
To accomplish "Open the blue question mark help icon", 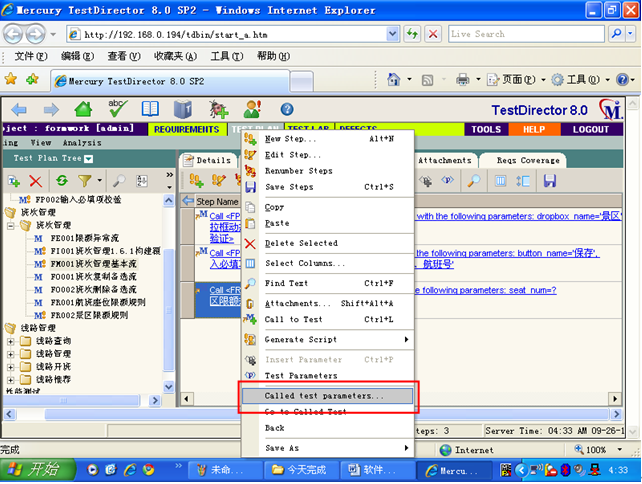I will [x=287, y=109].
